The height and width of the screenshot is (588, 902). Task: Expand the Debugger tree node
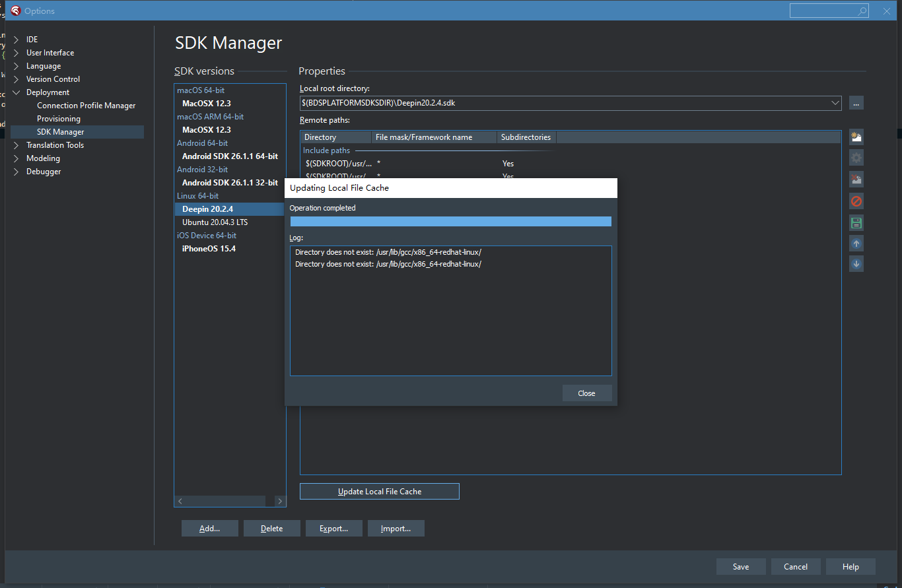[x=17, y=172]
